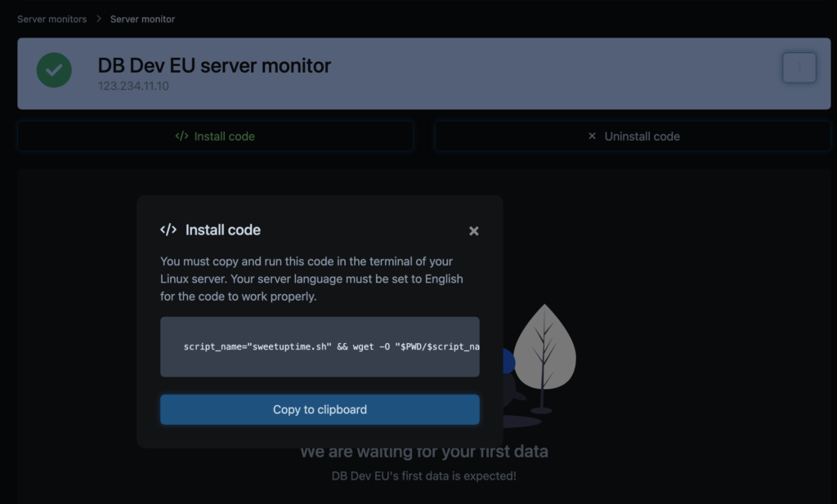Click the Install code dialog heading
The image size is (837, 504).
pyautogui.click(x=223, y=230)
